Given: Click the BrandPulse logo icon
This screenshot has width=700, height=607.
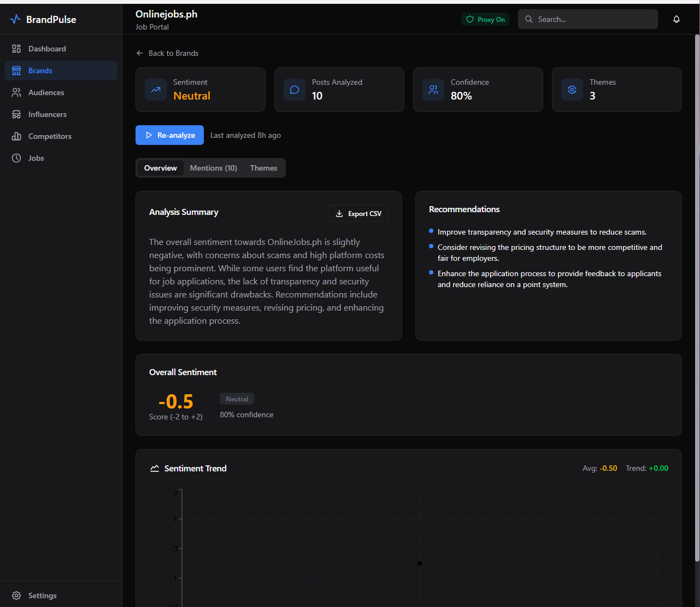Looking at the screenshot, I should click(x=15, y=20).
